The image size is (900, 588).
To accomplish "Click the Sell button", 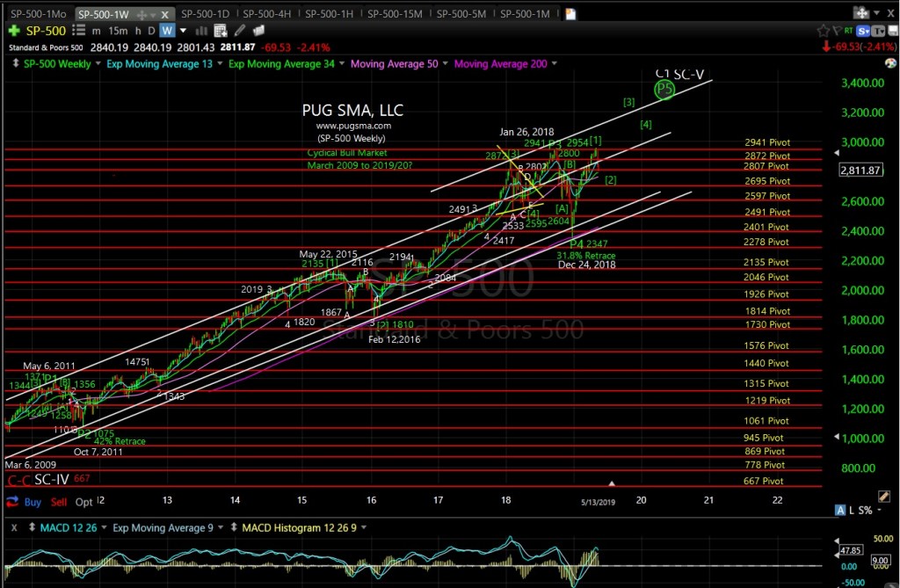I will [x=59, y=502].
